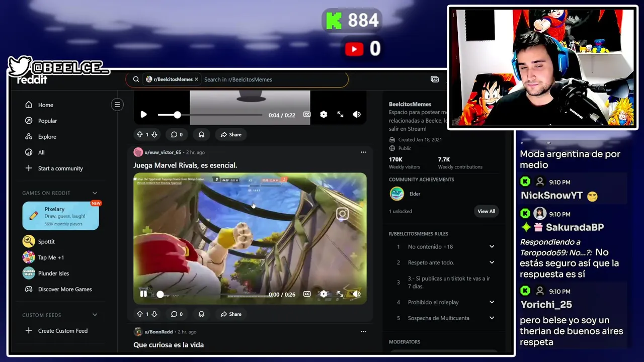
Task: Click the Instagram watermark icon on video
Action: coord(342,214)
